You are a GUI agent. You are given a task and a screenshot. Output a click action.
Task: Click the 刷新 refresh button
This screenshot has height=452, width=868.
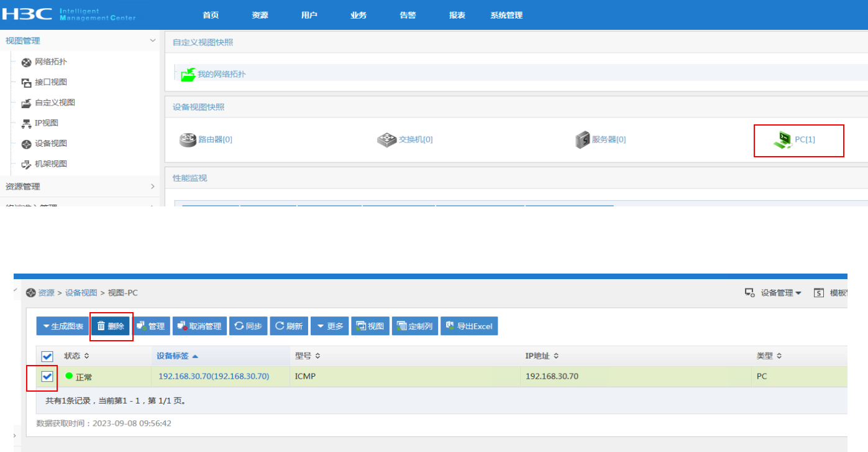[289, 326]
